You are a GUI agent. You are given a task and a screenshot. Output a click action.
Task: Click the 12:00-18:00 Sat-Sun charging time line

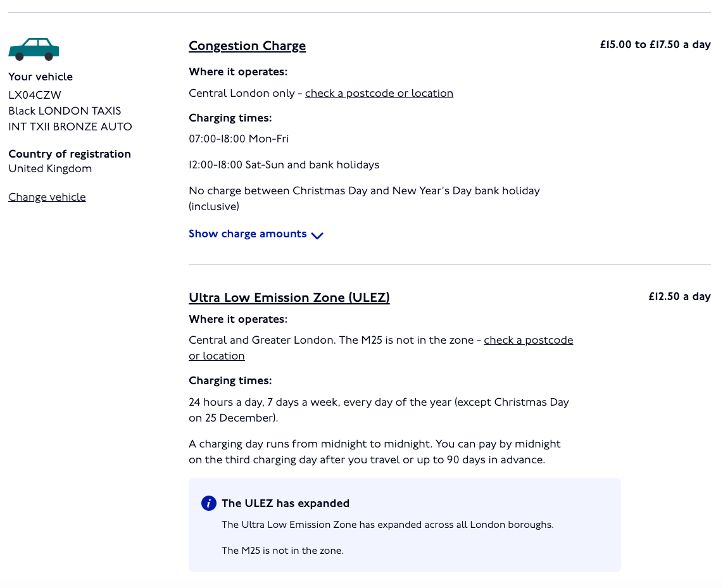[284, 165]
